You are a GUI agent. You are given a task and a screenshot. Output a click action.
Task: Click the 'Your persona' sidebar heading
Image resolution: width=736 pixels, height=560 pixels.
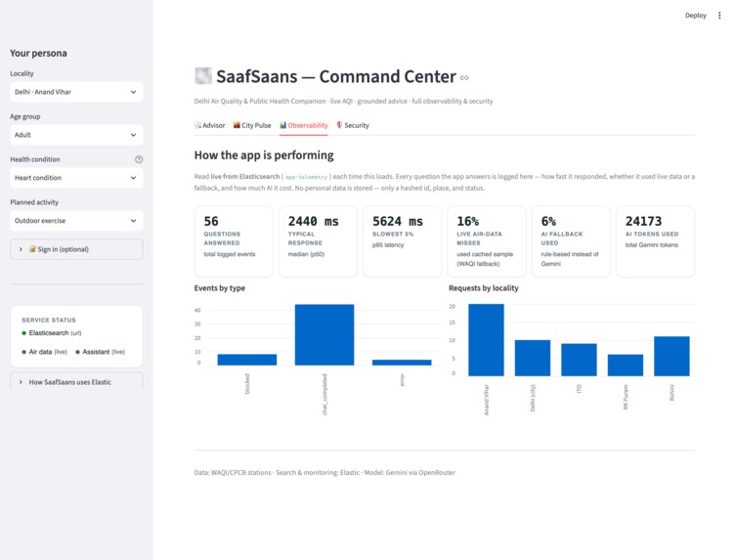(x=38, y=54)
